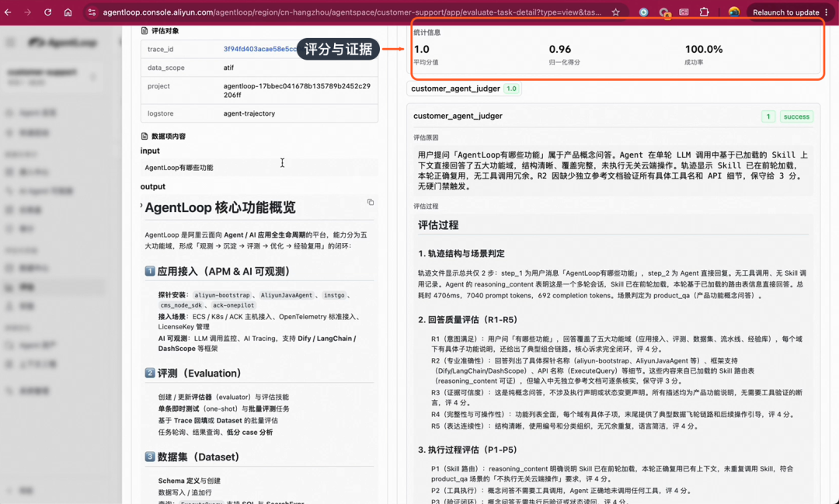The width and height of the screenshot is (839, 504).
Task: Click the 统计信息 label
Action: pyautogui.click(x=427, y=33)
